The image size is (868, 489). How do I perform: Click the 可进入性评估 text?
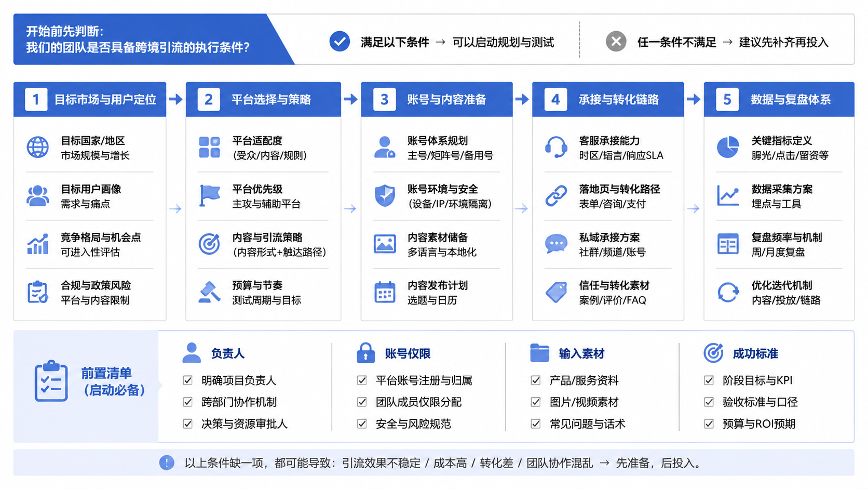tap(90, 252)
